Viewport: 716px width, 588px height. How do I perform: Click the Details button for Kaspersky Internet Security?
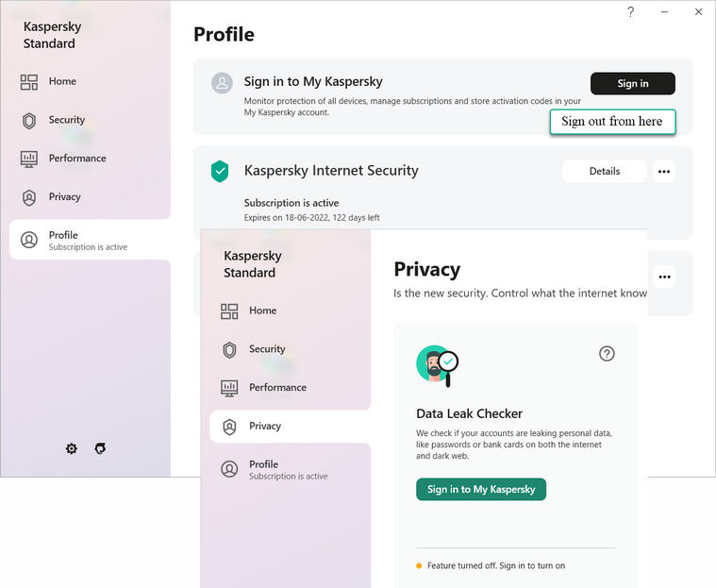(604, 171)
